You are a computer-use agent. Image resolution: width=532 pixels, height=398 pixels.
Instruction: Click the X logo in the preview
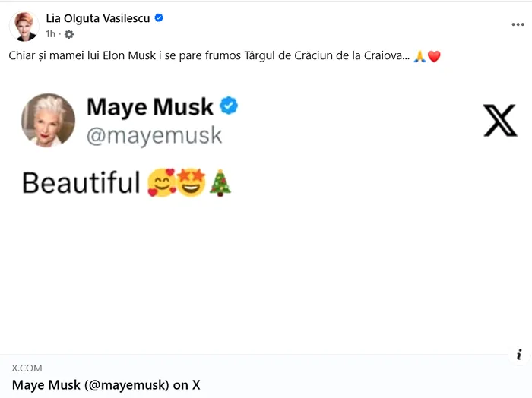tap(499, 121)
